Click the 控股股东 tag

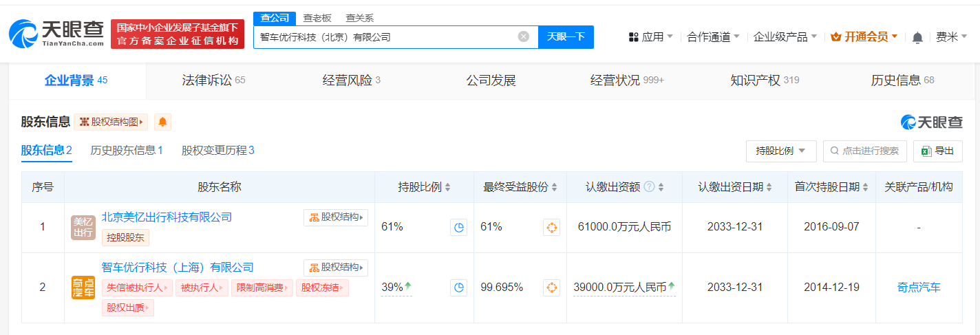pos(125,238)
